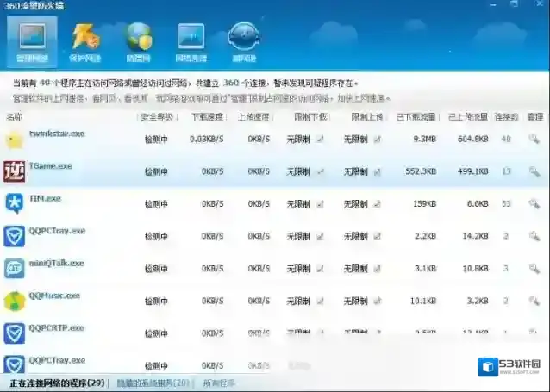Select the 正在连接网络的程序(29) tab
Image resolution: width=550 pixels, height=392 pixels.
point(57,383)
